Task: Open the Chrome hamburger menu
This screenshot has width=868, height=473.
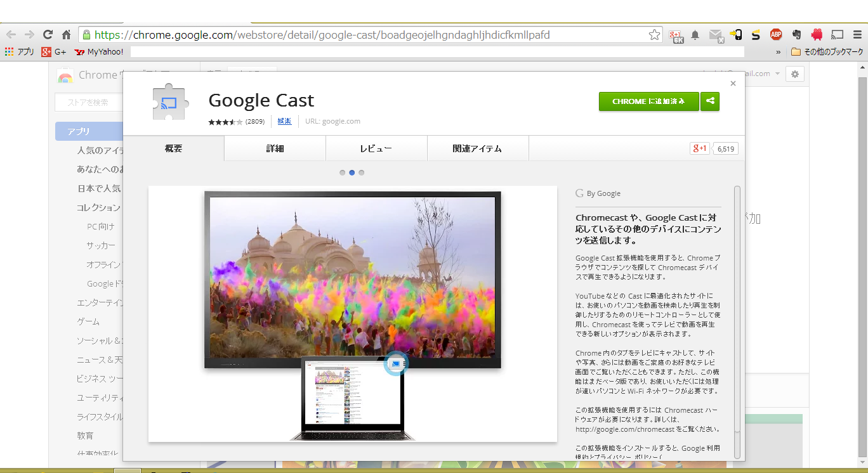Action: [x=857, y=35]
